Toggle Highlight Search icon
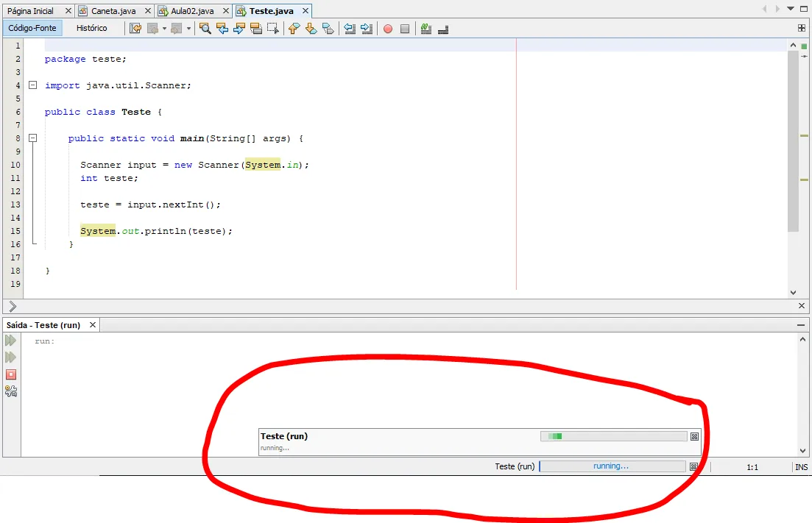The height and width of the screenshot is (523, 812). pyautogui.click(x=256, y=29)
